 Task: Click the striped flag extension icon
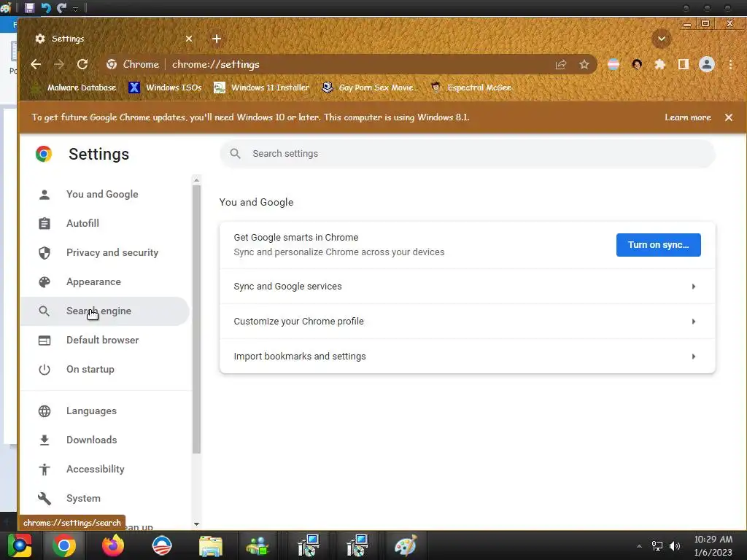coord(614,64)
